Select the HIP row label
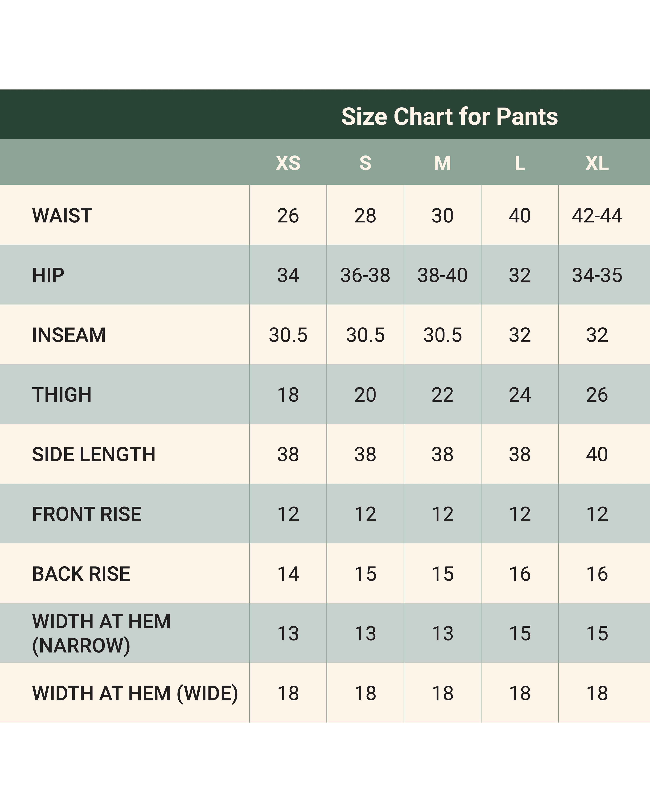 (48, 275)
